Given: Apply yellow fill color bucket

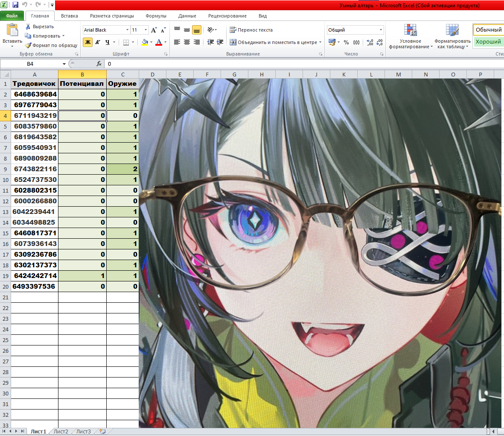Looking at the screenshot, I should [145, 42].
